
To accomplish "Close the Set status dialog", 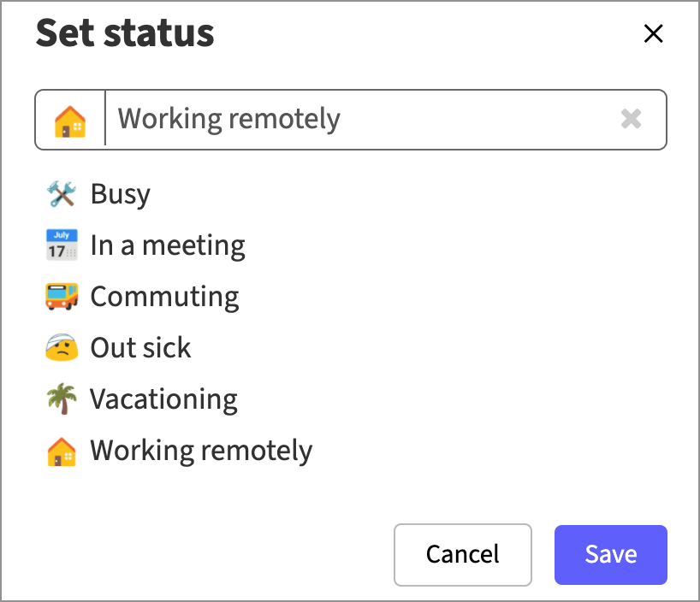I will pyautogui.click(x=653, y=33).
